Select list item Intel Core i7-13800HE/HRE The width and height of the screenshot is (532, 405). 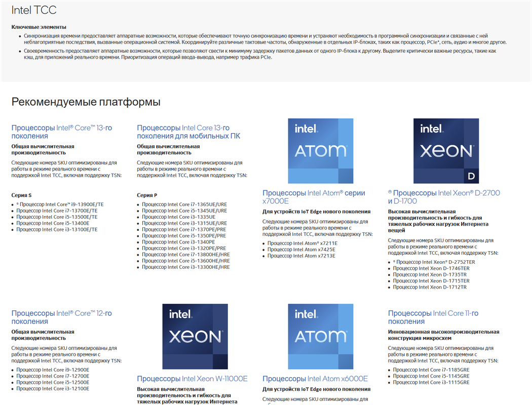[186, 255]
